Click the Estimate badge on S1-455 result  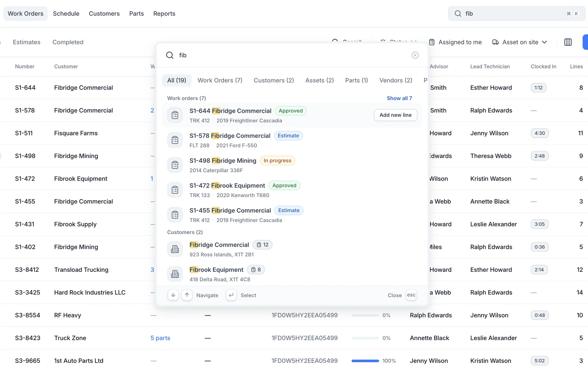click(x=288, y=210)
